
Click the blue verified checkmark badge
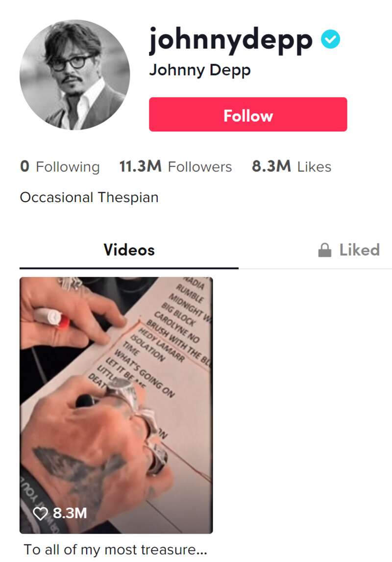[x=330, y=39]
